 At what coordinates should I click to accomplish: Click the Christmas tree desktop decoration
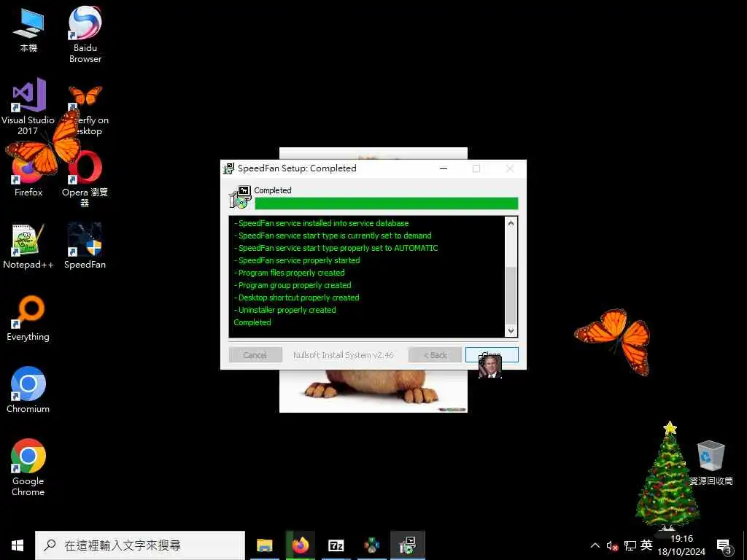click(667, 476)
